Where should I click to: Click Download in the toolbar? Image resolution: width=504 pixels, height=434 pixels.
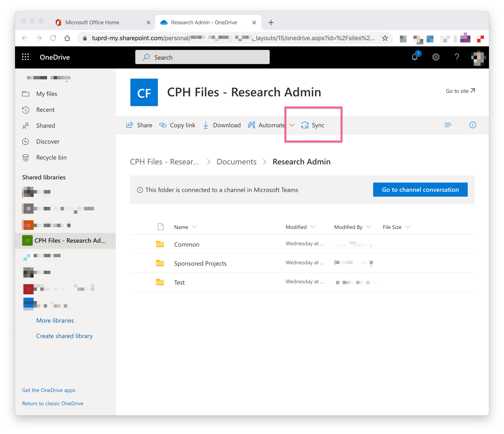tap(222, 125)
